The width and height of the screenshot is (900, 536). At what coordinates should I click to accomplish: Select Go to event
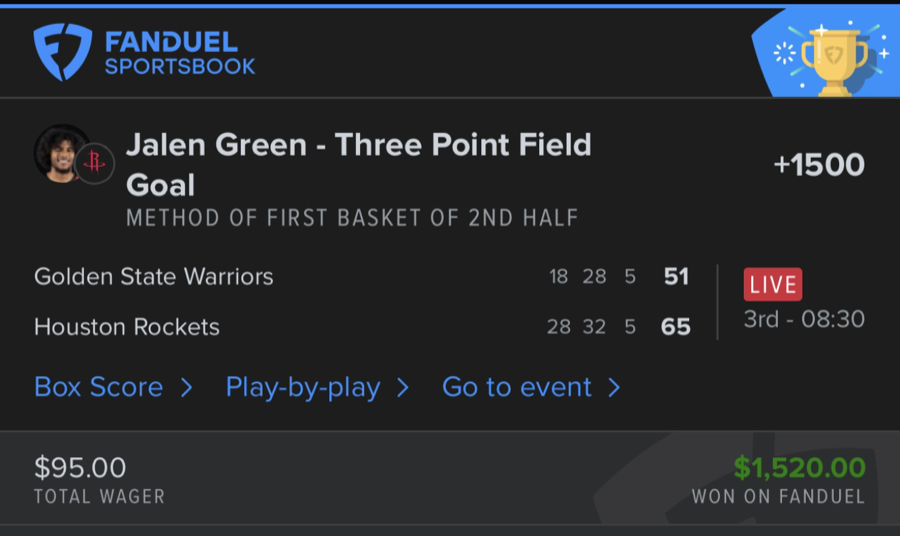[517, 387]
